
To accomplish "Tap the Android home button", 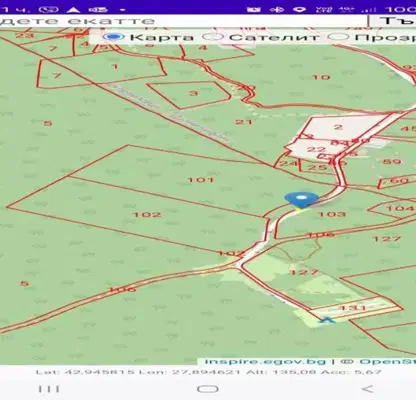I will tap(208, 389).
